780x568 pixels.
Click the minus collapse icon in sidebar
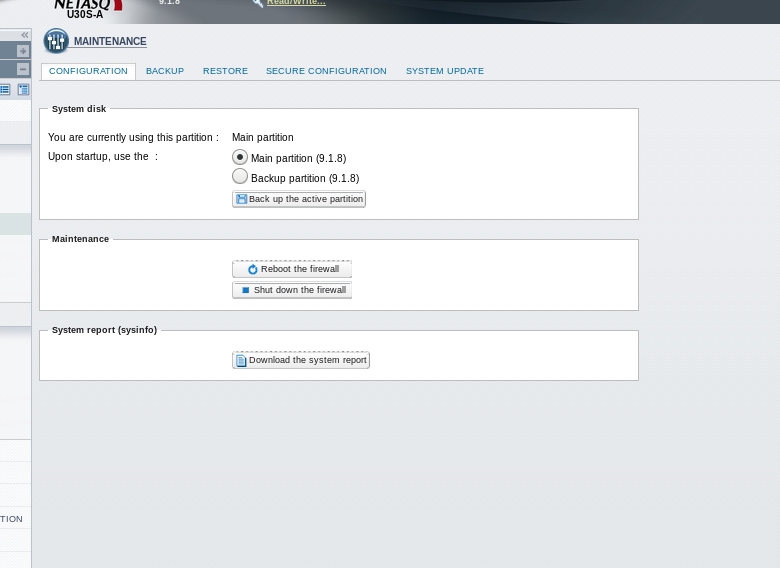tap(23, 69)
